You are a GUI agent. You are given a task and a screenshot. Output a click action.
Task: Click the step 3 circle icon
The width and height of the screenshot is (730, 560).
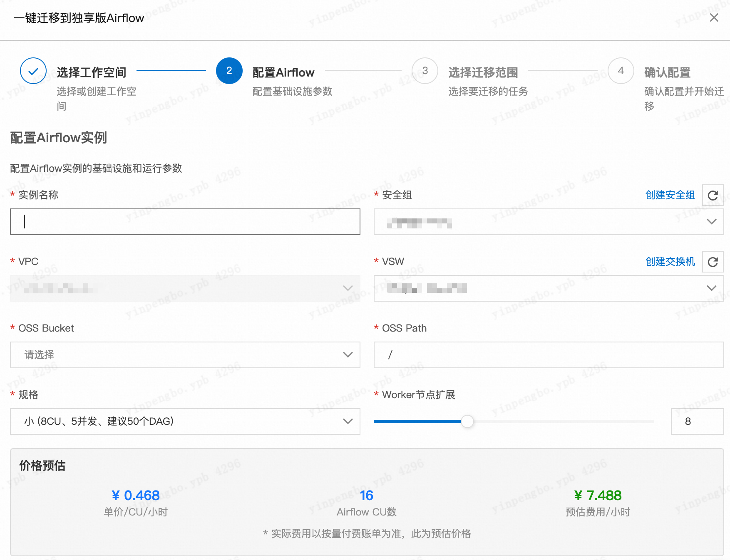[x=425, y=71]
